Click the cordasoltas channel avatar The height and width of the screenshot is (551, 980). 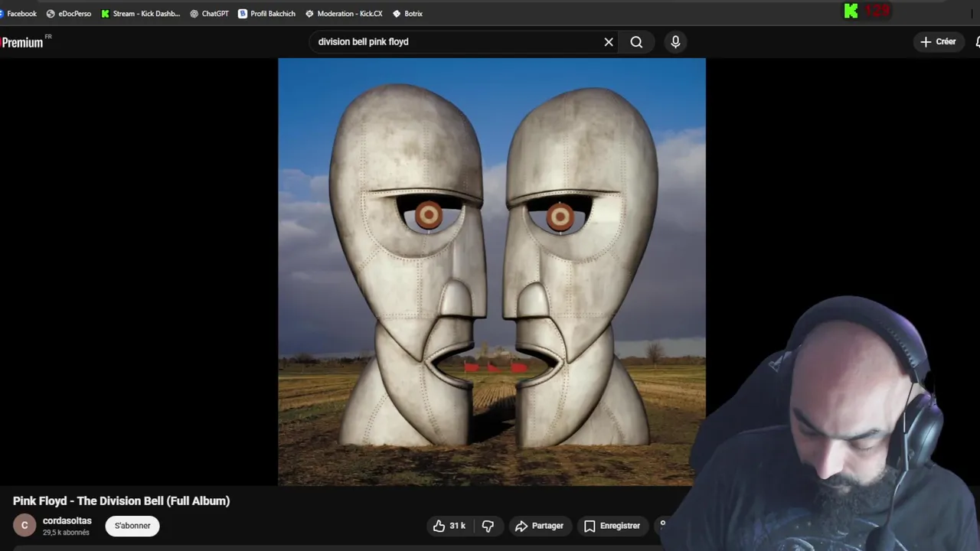[x=24, y=526]
